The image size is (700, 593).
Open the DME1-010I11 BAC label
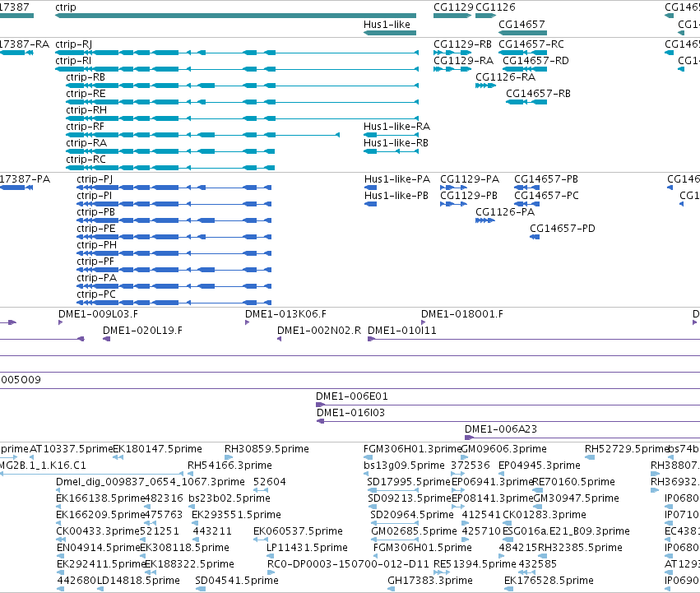402,331
